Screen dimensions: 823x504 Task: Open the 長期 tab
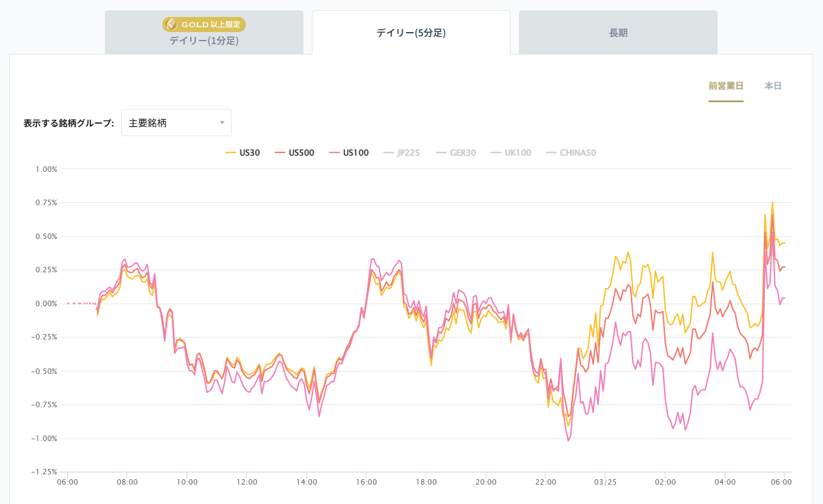[x=617, y=31]
